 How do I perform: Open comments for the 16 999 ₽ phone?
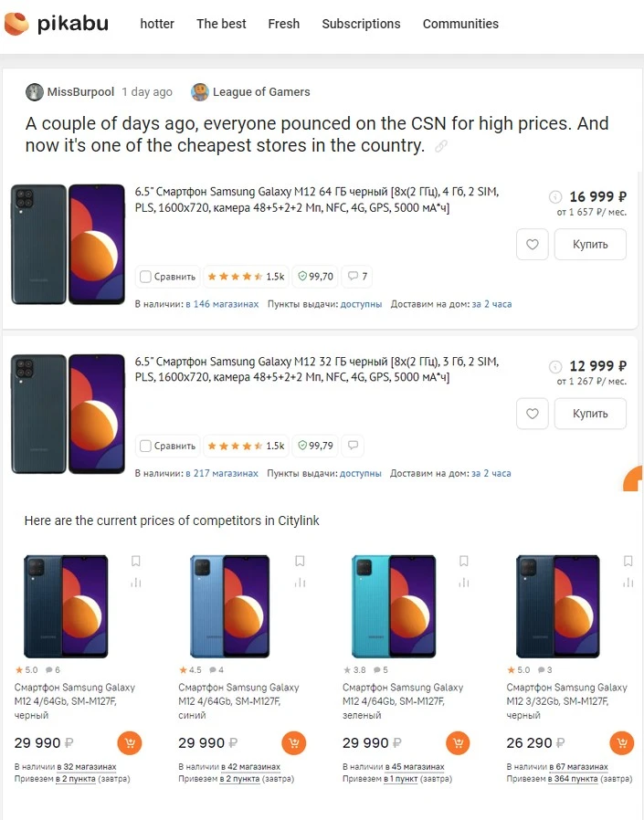[357, 276]
